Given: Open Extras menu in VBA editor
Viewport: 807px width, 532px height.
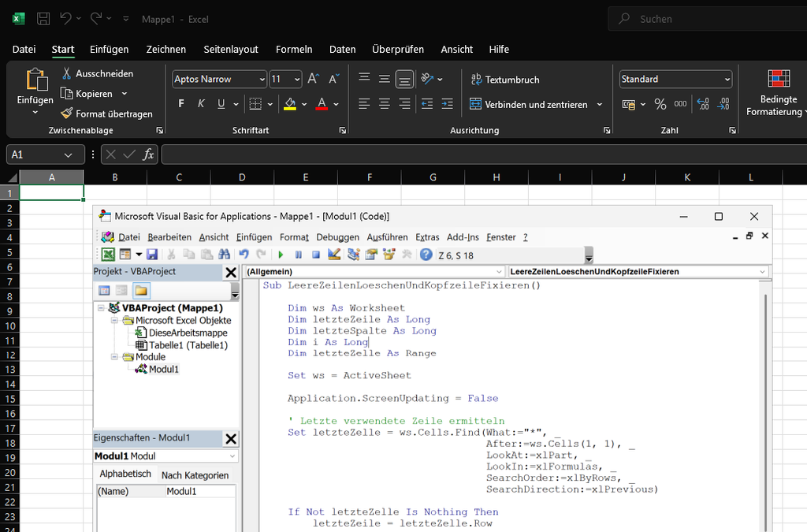Looking at the screenshot, I should click(427, 237).
